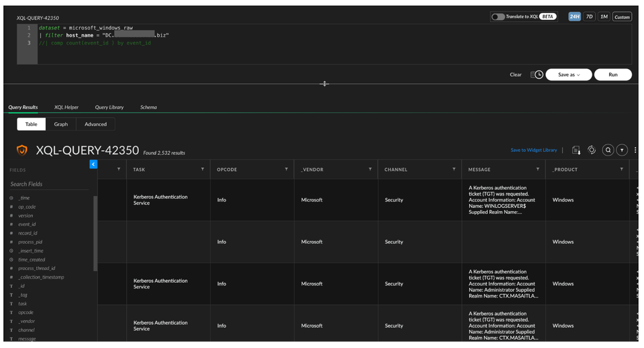Screen dimensions: 644x348
Task: Collapse the Fields panel with blue arrow
Action: pyautogui.click(x=93, y=165)
